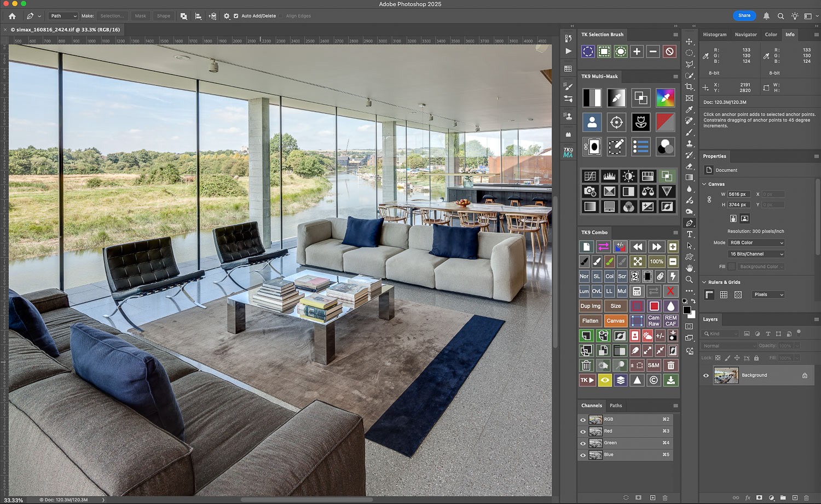Image resolution: width=821 pixels, height=504 pixels.
Task: Click the plus button in TK Selection Brush
Action: [x=637, y=51]
